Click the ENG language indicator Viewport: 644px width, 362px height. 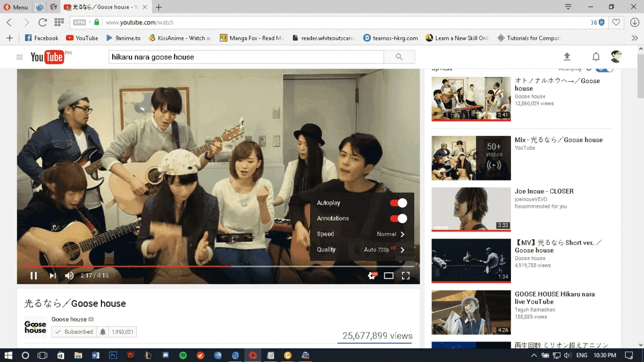(x=582, y=356)
